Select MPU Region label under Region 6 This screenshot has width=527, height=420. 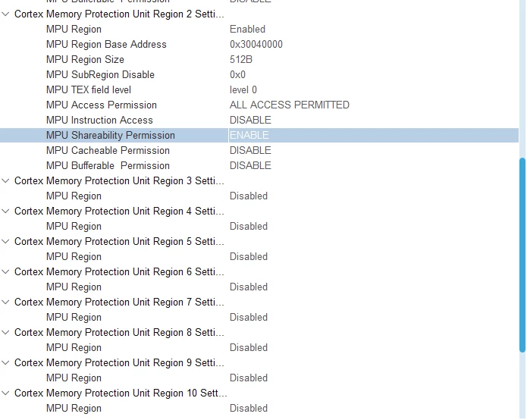[74, 287]
